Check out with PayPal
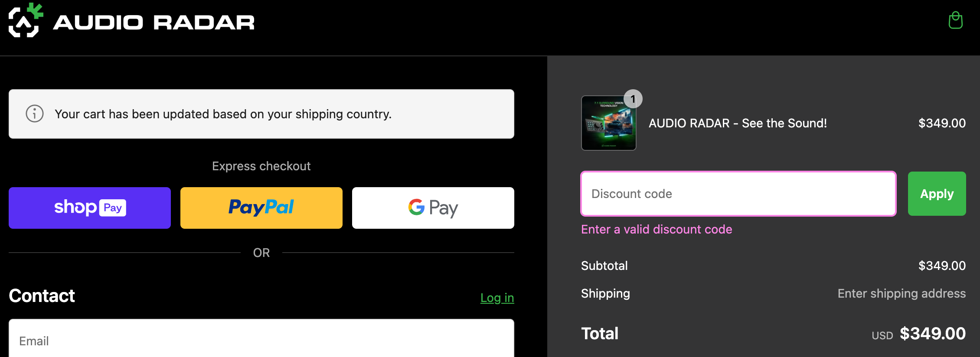The width and height of the screenshot is (980, 357). click(x=261, y=208)
